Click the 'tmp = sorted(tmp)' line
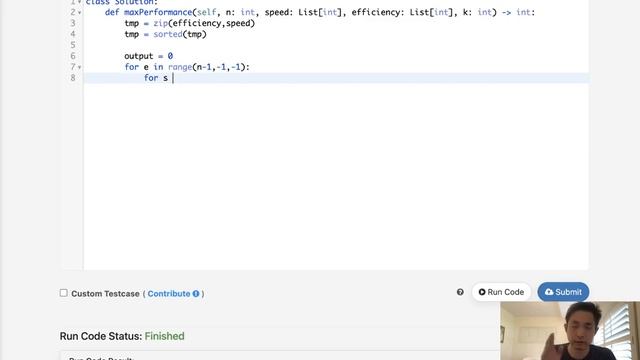 (x=165, y=34)
